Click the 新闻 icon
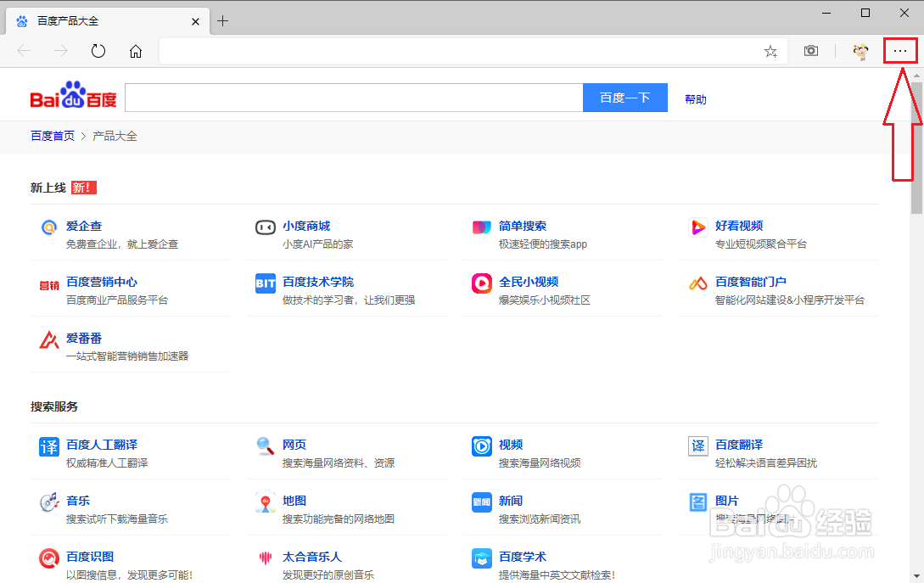This screenshot has width=924, height=583. [481, 502]
